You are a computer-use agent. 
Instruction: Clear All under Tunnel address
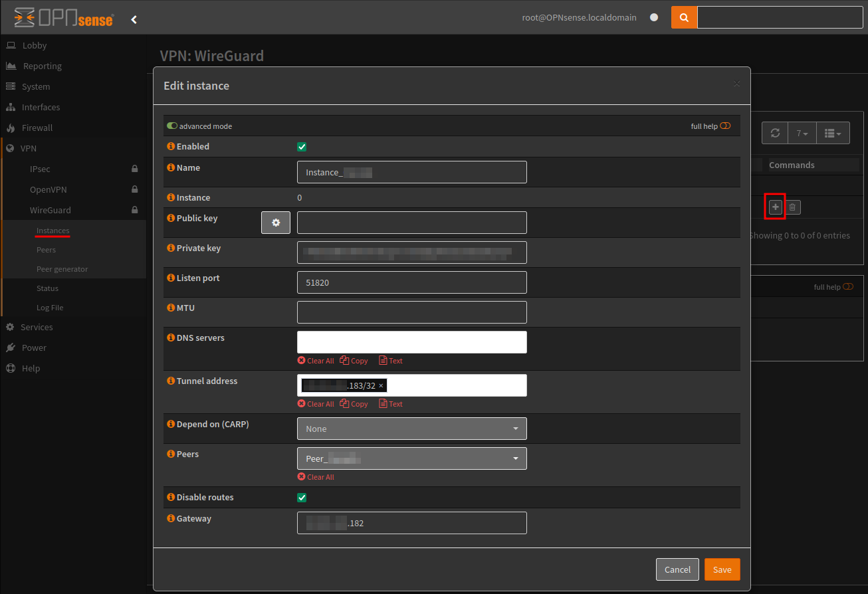coord(316,404)
